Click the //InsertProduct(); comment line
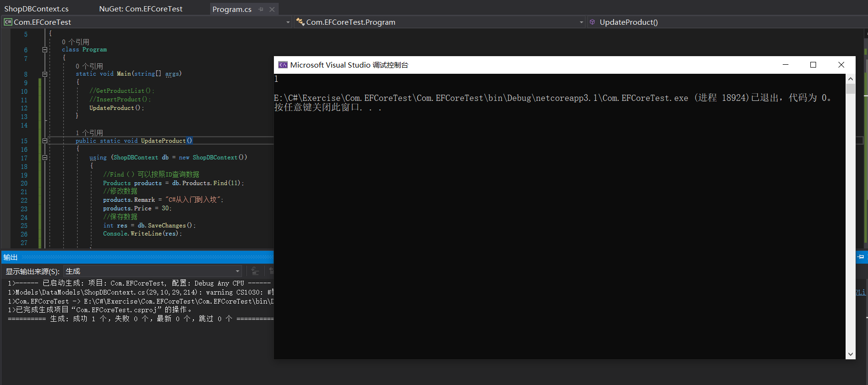This screenshot has height=385, width=868. coord(120,99)
